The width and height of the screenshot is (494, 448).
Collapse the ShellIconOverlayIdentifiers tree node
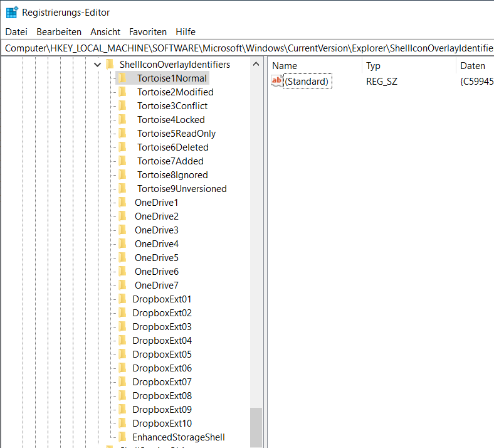97,65
